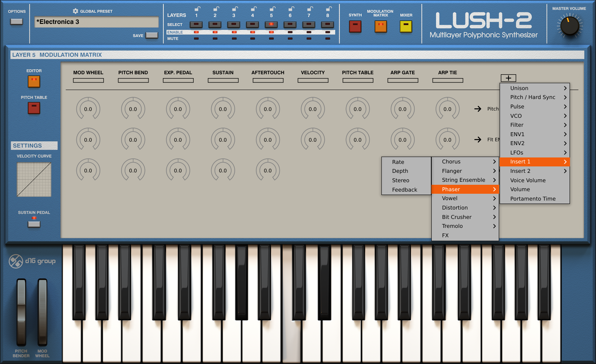Toggle the layer 3 padlock icon
This screenshot has width=596, height=364.
pos(234,9)
